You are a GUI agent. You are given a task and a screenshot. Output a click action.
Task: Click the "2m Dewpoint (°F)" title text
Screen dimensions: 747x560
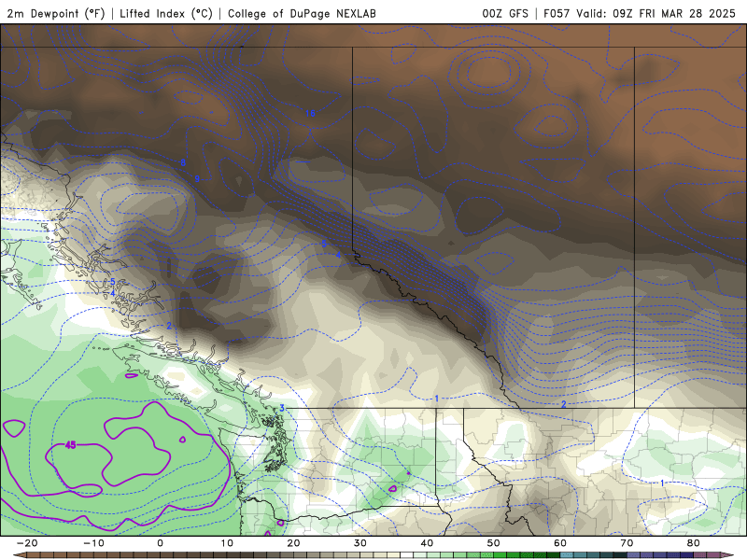click(56, 13)
